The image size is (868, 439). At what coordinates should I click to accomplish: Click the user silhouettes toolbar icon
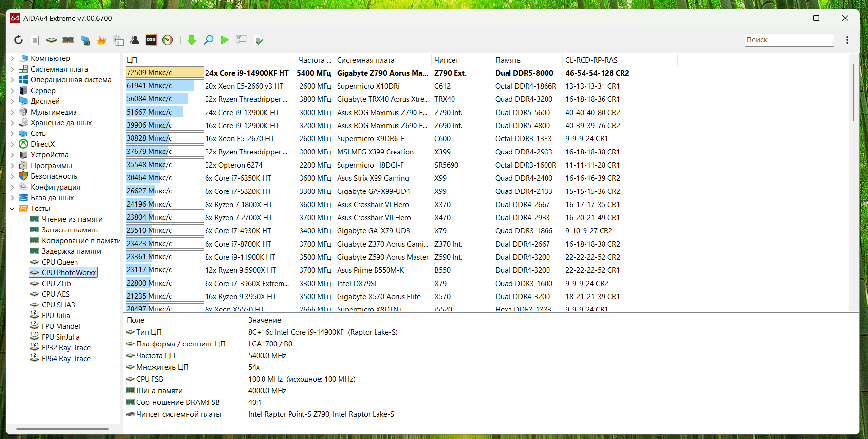pyautogui.click(x=134, y=40)
